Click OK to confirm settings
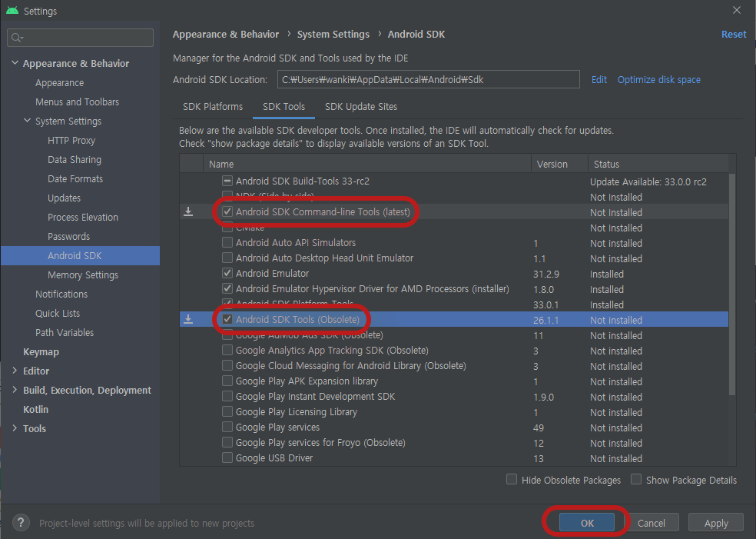The image size is (756, 539). (587, 523)
